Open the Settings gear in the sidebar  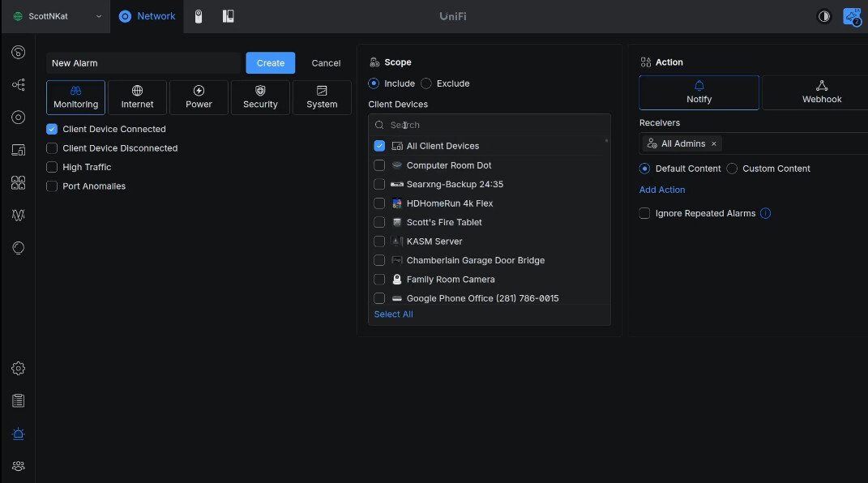(x=18, y=369)
